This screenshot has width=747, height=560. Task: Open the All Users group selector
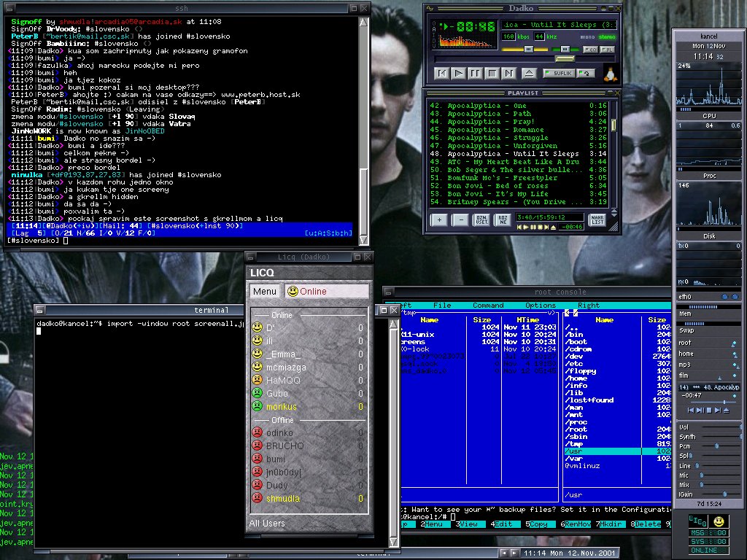267,524
